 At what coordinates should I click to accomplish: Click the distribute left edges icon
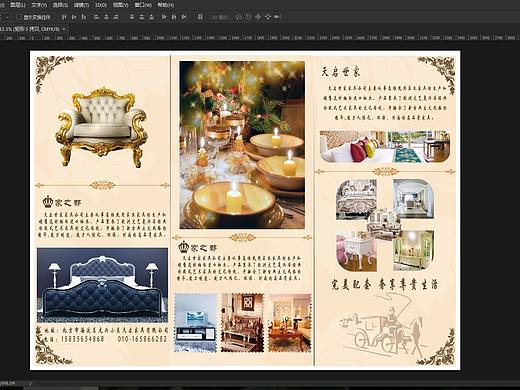coord(164,17)
